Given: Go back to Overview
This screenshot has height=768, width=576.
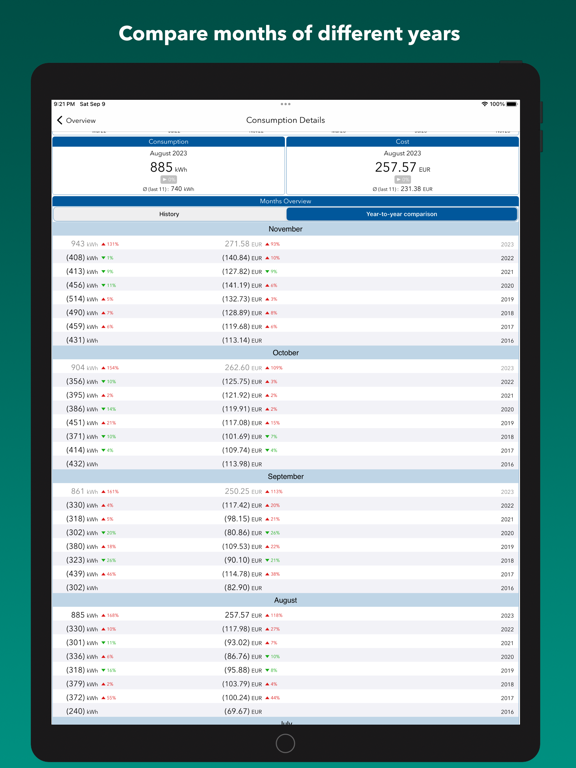Looking at the screenshot, I should [76, 120].
